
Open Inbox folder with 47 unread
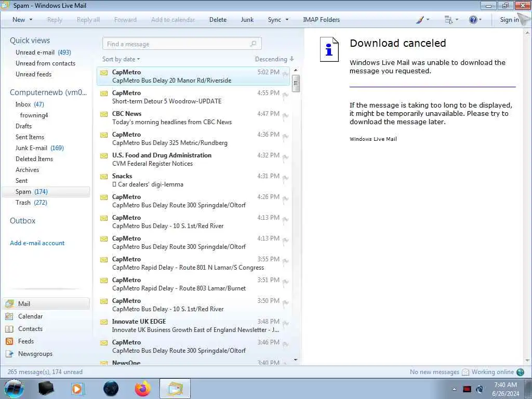(30, 104)
